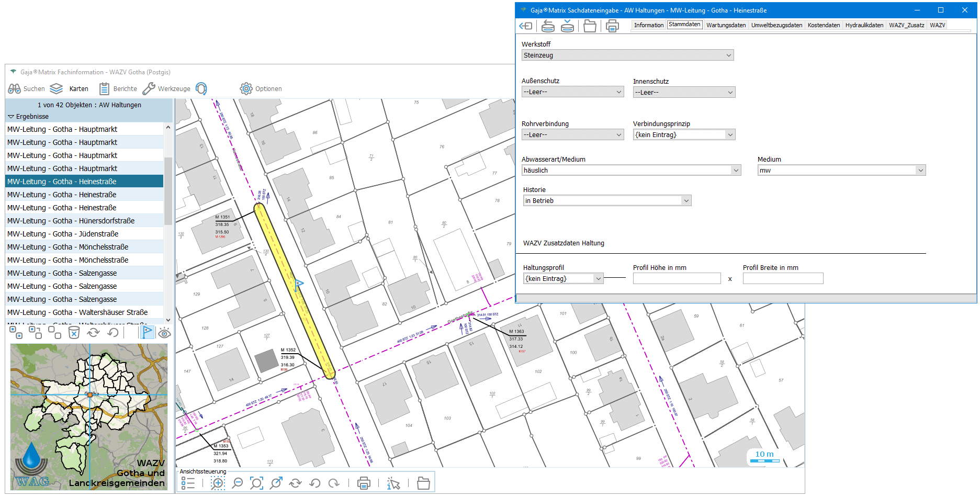The height and width of the screenshot is (497, 980).
Task: Click the zoom-to-full-extent icon in Ansichtssteuerung
Action: [256, 483]
